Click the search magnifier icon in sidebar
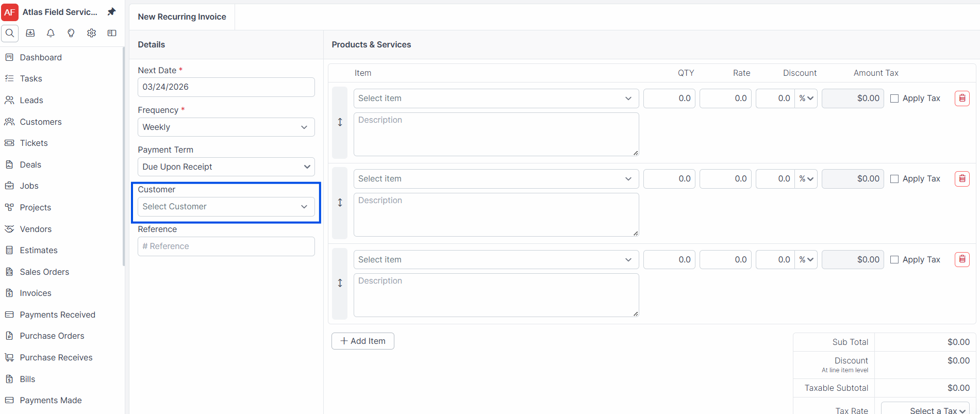The image size is (980, 414). point(10,33)
